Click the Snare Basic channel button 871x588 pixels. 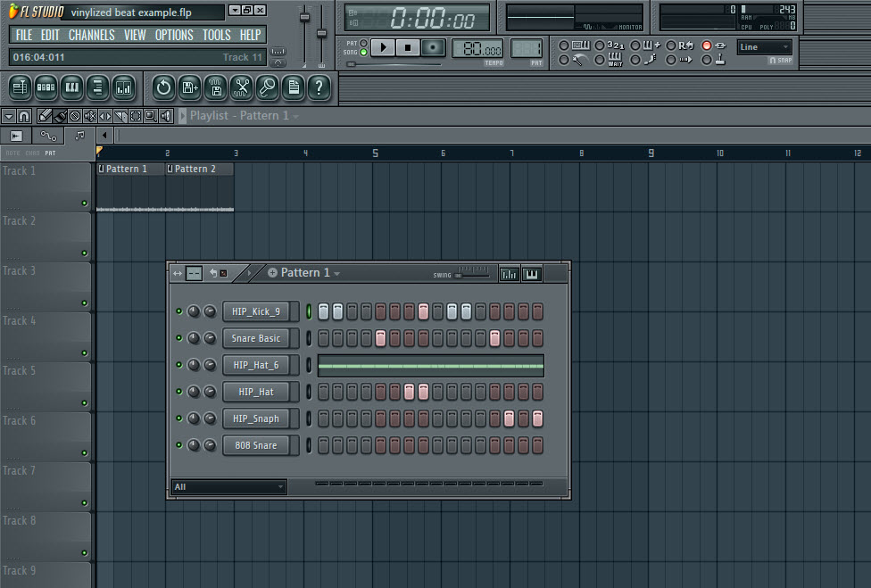(256, 338)
